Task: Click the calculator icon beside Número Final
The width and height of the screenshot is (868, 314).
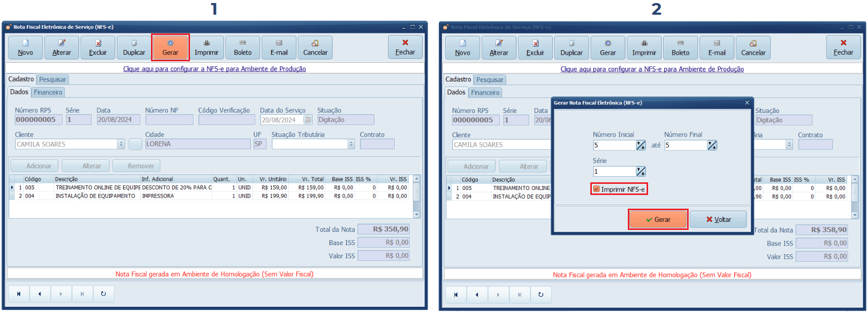Action: 712,146
